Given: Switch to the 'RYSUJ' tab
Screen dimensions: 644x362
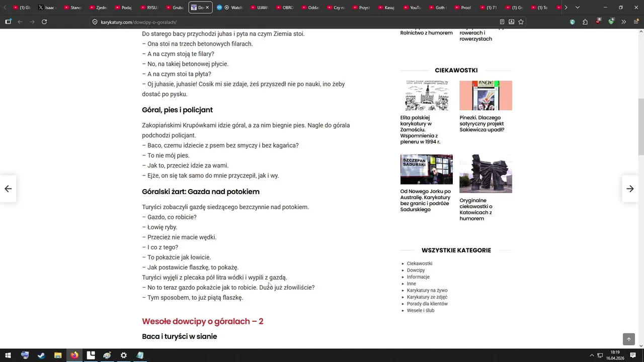Looking at the screenshot, I should click(150, 8).
